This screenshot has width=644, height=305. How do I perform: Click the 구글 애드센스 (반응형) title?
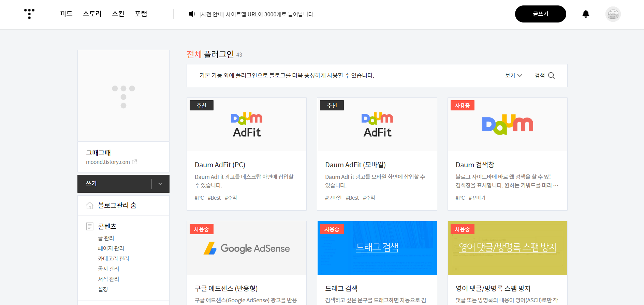pos(226,289)
